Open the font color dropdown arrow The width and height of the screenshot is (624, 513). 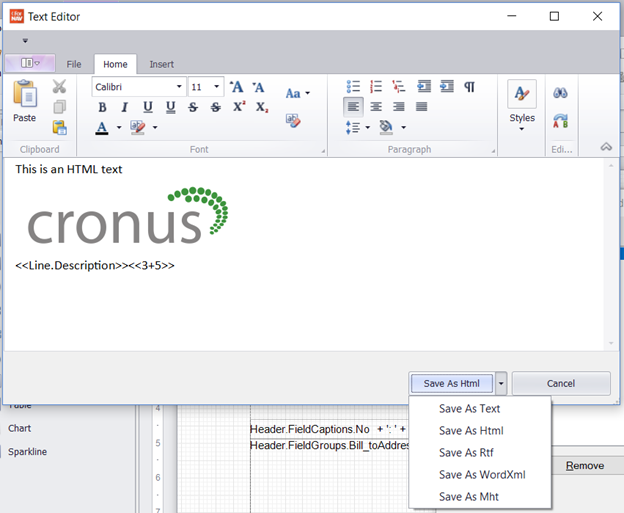119,128
